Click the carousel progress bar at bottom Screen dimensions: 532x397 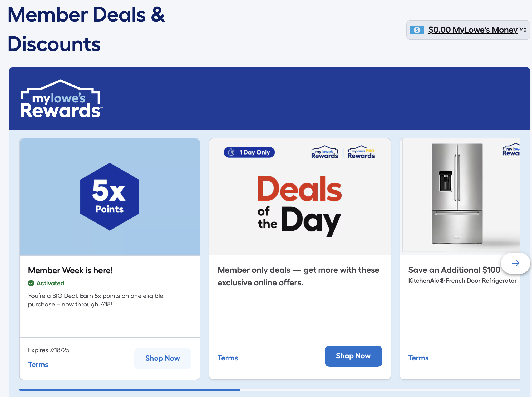[269, 389]
